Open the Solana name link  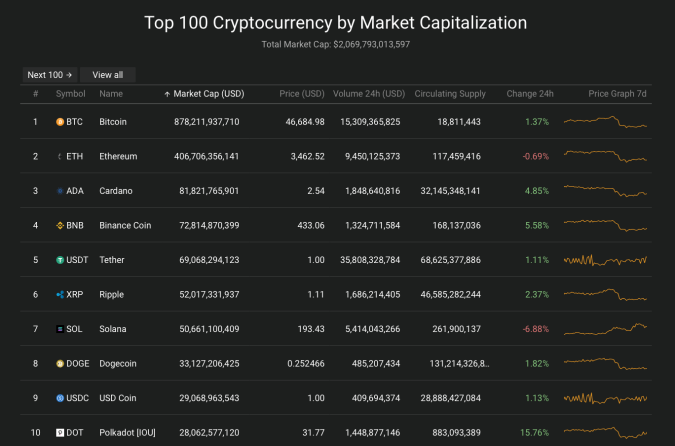click(x=113, y=329)
